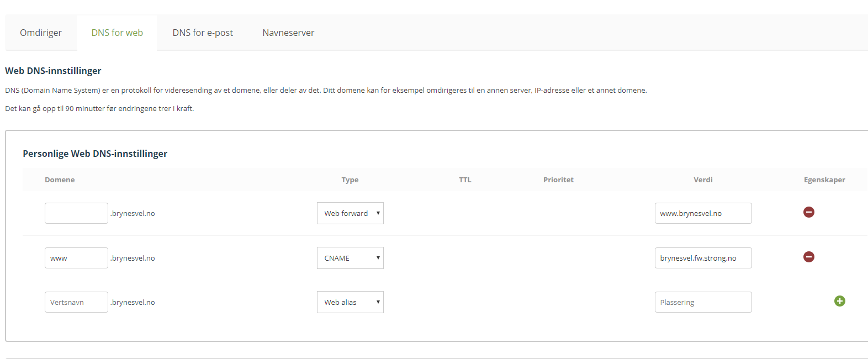The image size is (868, 359).
Task: Add new DNS record with green plus
Action: tap(839, 301)
